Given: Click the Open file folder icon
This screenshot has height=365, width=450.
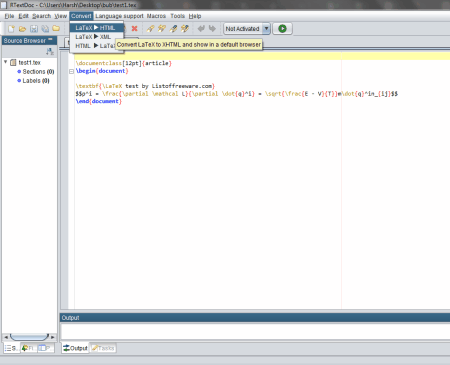Looking at the screenshot, I should [x=22, y=29].
